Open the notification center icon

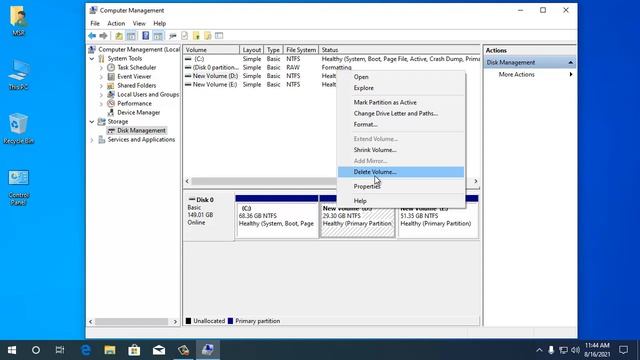point(623,350)
